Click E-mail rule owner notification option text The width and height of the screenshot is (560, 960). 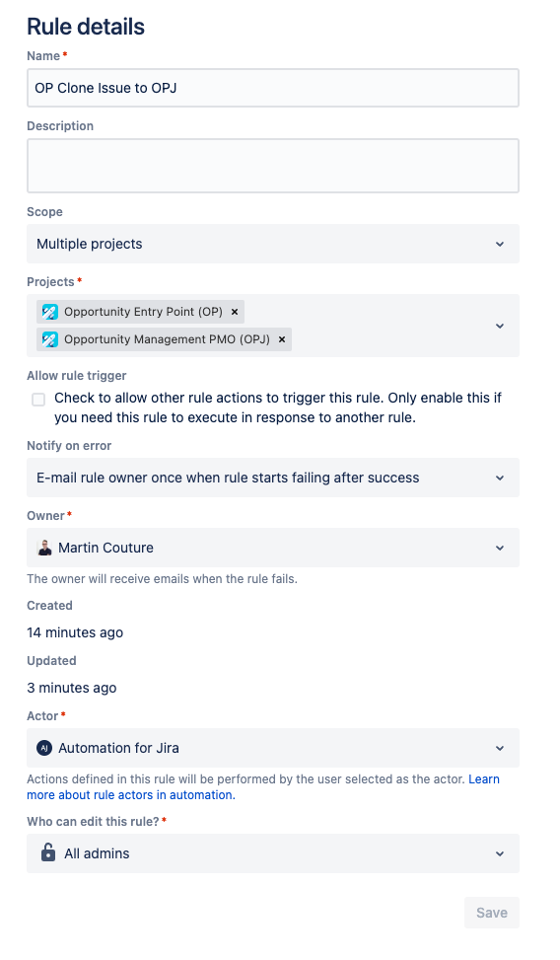pos(228,478)
